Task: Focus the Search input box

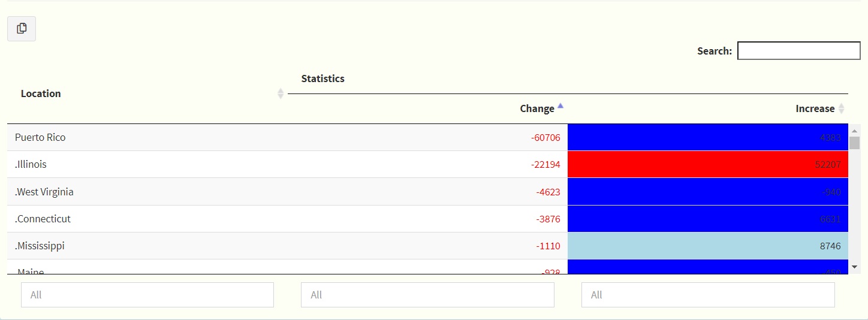Action: (x=798, y=51)
